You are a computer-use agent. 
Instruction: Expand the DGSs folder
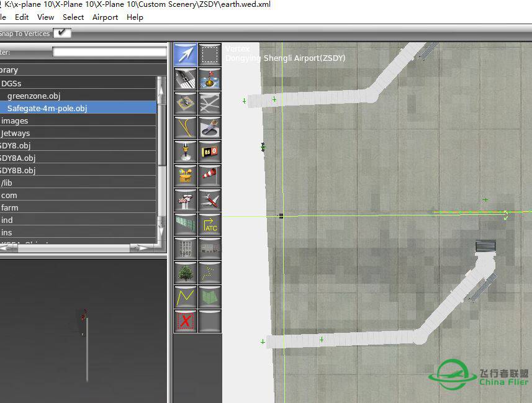(78, 83)
